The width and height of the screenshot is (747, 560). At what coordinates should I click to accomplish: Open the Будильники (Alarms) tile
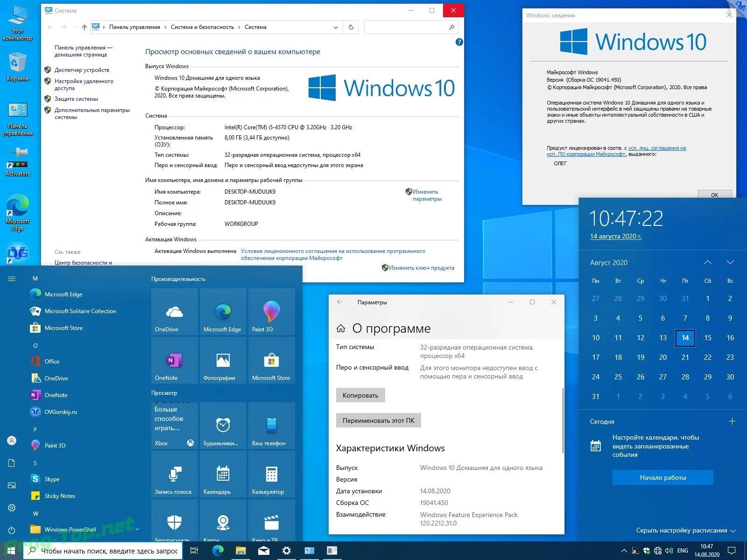223,426
